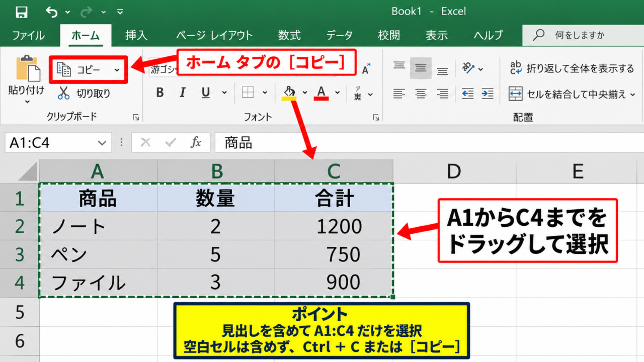Open the フォント dialog launcher
The width and height of the screenshot is (644, 362).
[x=376, y=117]
